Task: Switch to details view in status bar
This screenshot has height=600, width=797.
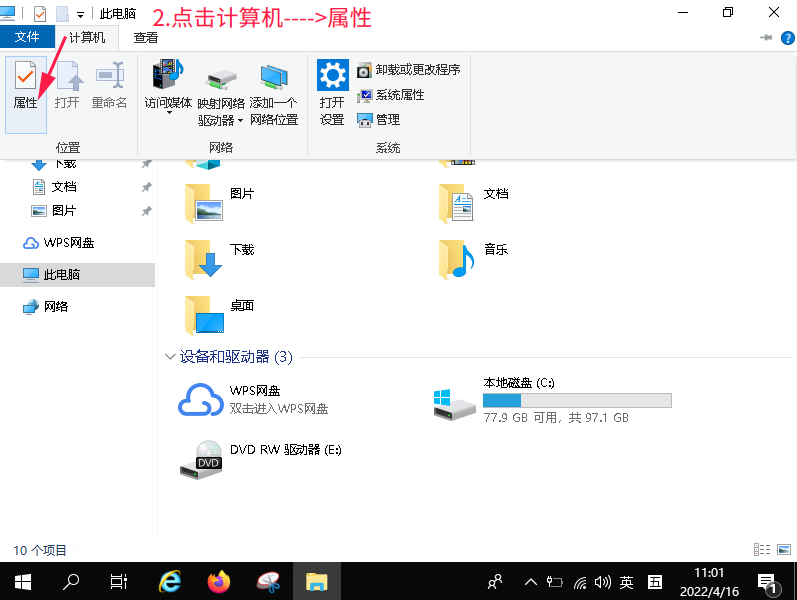Action: tap(761, 549)
